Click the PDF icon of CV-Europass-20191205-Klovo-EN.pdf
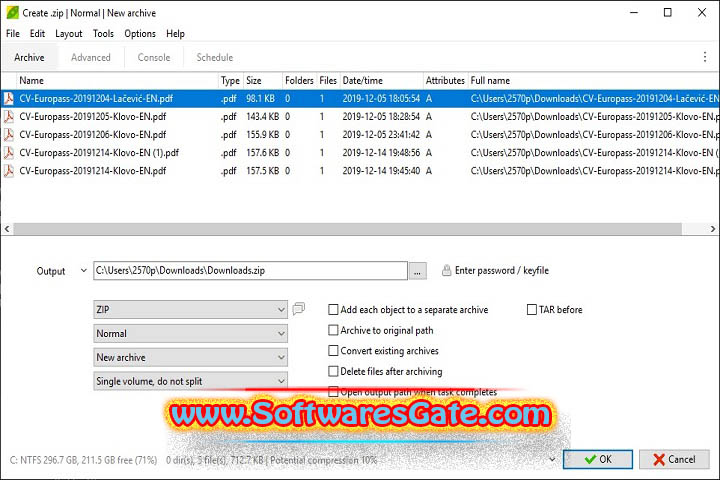 [9, 117]
